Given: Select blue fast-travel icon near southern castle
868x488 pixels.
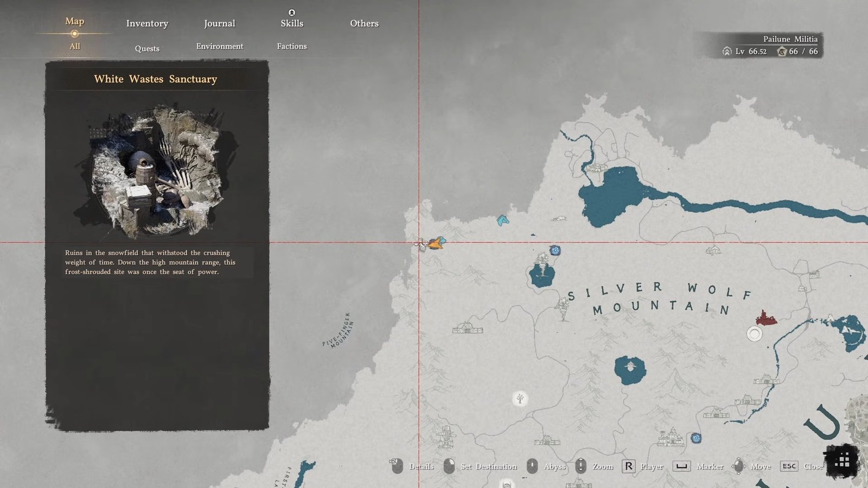Looking at the screenshot, I should point(696,438).
